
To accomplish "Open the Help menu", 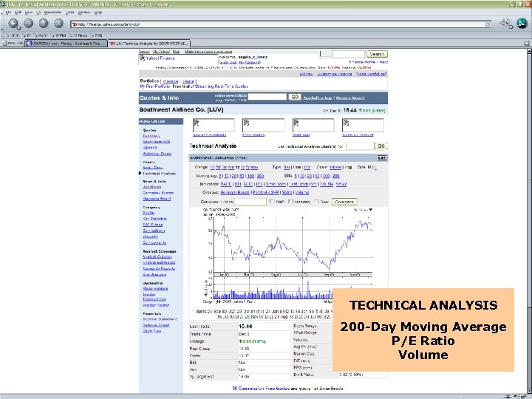I will point(98,13).
